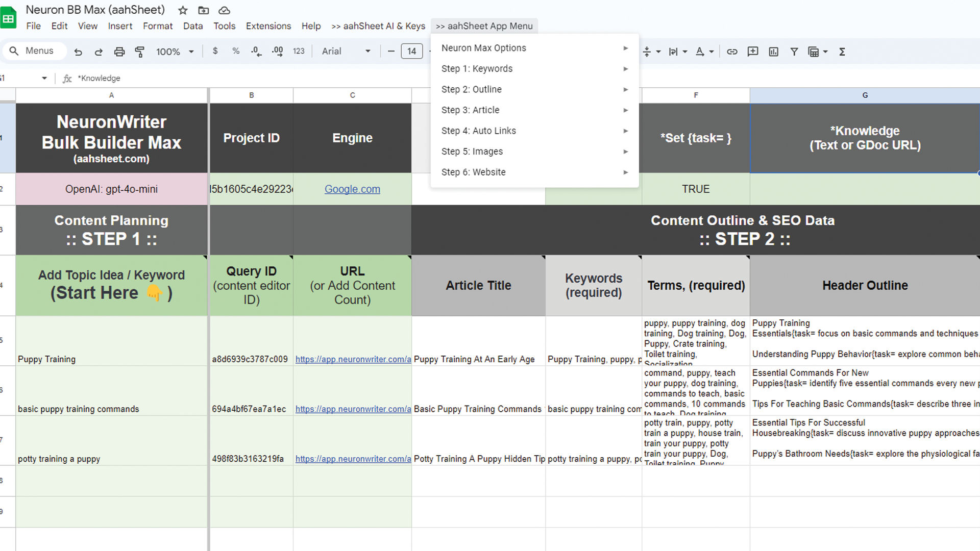Click the font size 14 field
The height and width of the screenshot is (551, 980).
(411, 51)
